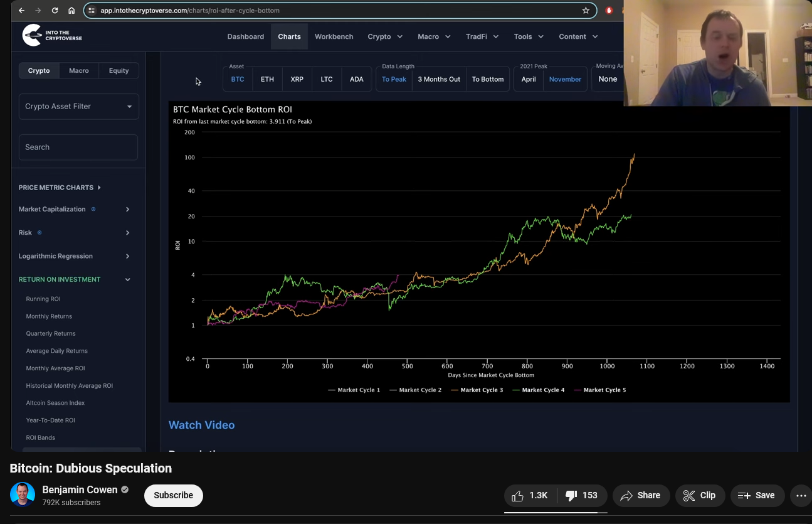Expand the Logarithmic Regression section
812x524 pixels.
tap(75, 256)
